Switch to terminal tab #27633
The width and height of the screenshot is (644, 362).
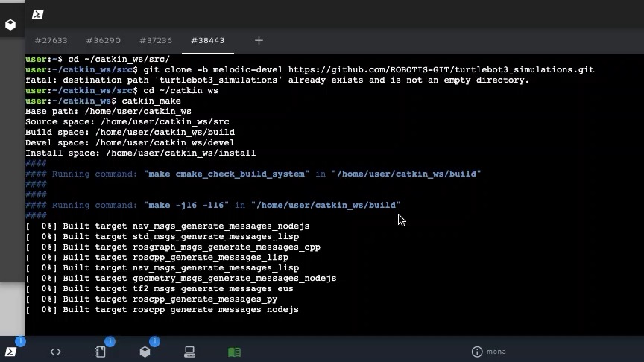[x=51, y=41]
